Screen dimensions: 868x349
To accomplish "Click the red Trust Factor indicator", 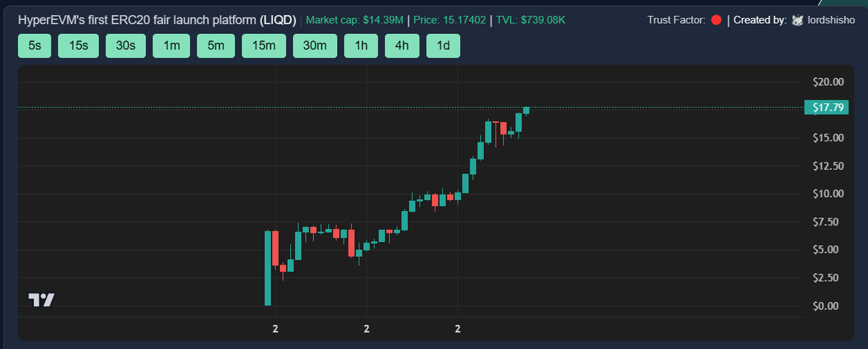I will tap(715, 20).
